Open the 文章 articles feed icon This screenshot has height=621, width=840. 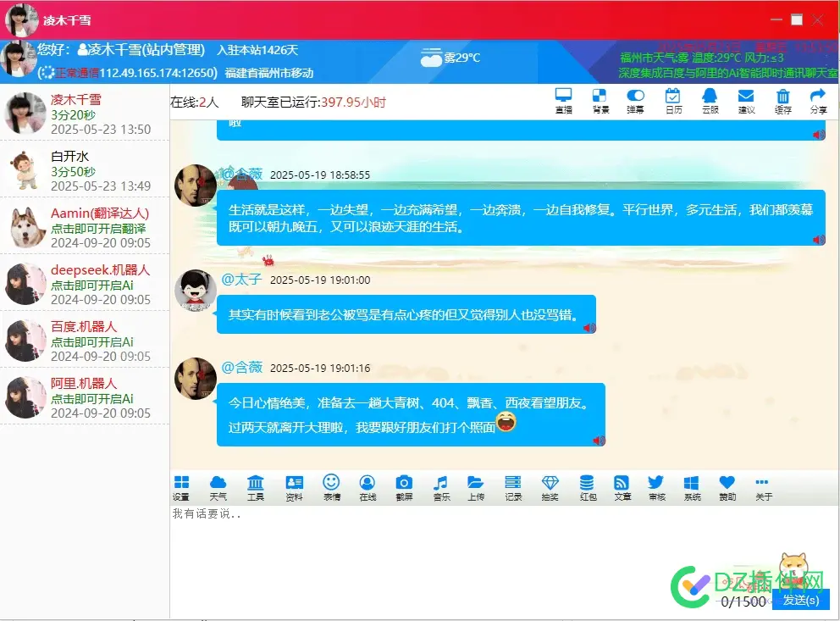coord(622,488)
